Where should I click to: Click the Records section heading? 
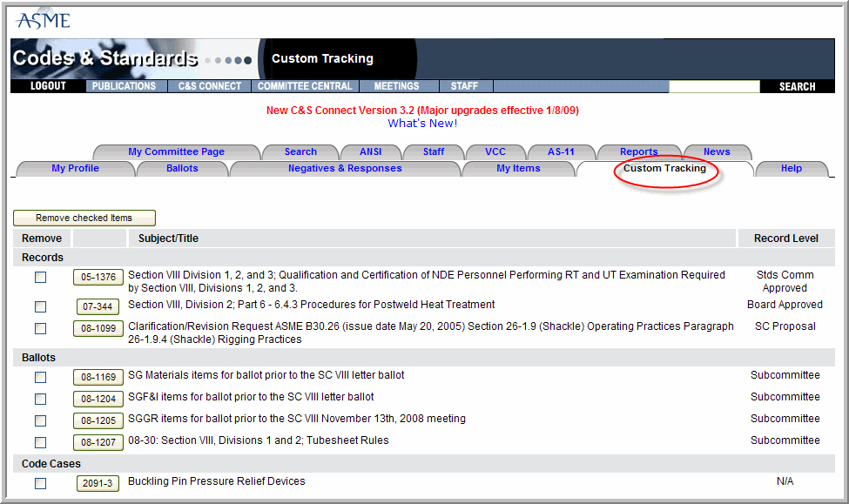point(43,258)
